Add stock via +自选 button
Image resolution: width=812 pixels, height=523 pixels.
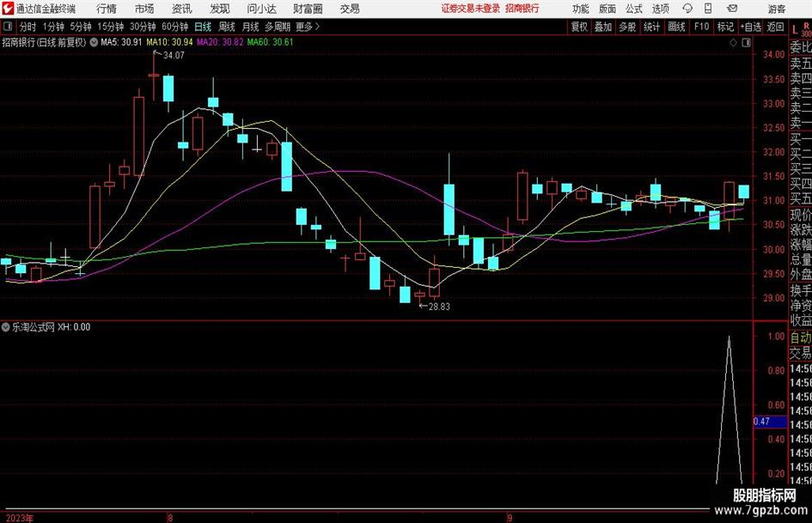750,27
